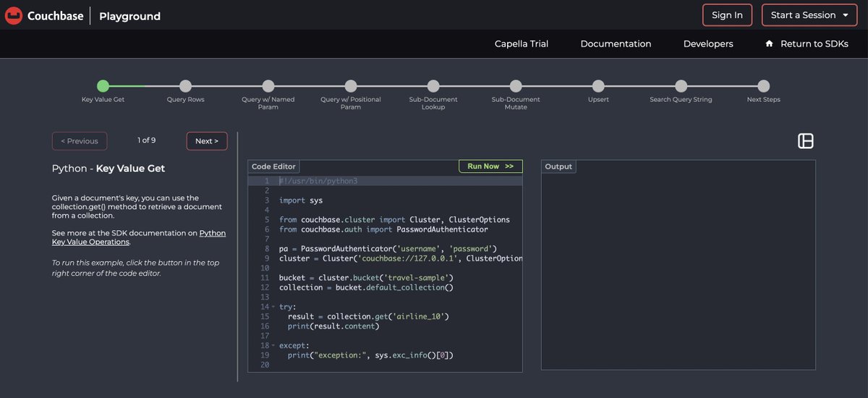Image resolution: width=868 pixels, height=398 pixels.
Task: Jump to Query w/ Positional Param step
Action: (x=351, y=86)
